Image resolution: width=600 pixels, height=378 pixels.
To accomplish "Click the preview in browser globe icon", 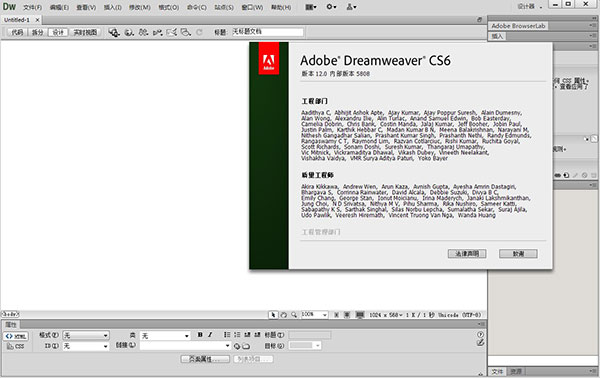I will coord(129,33).
